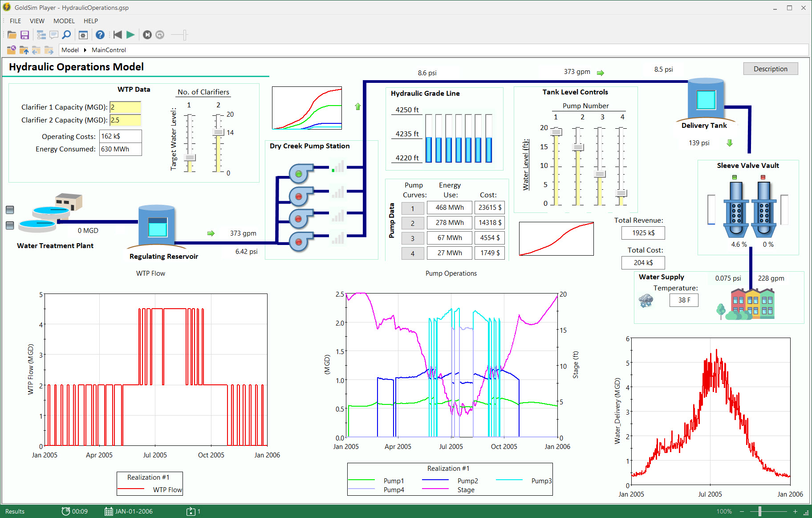Toggle the second Dry Creek pump
The height and width of the screenshot is (518, 812).
pyautogui.click(x=299, y=196)
